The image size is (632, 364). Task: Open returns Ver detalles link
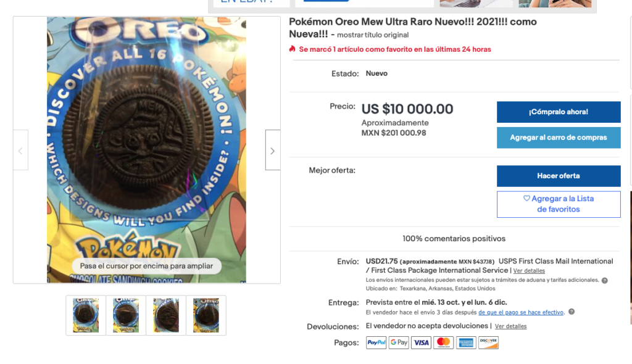510,326
